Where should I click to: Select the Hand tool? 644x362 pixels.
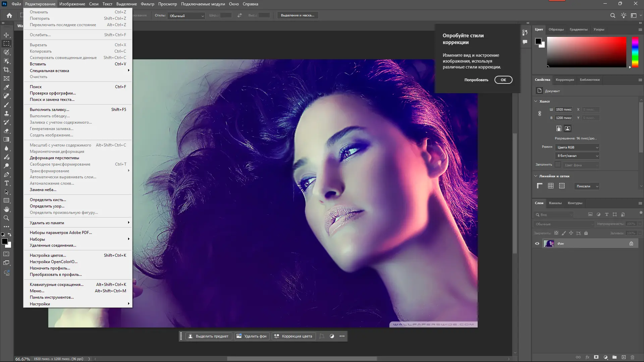(6, 209)
